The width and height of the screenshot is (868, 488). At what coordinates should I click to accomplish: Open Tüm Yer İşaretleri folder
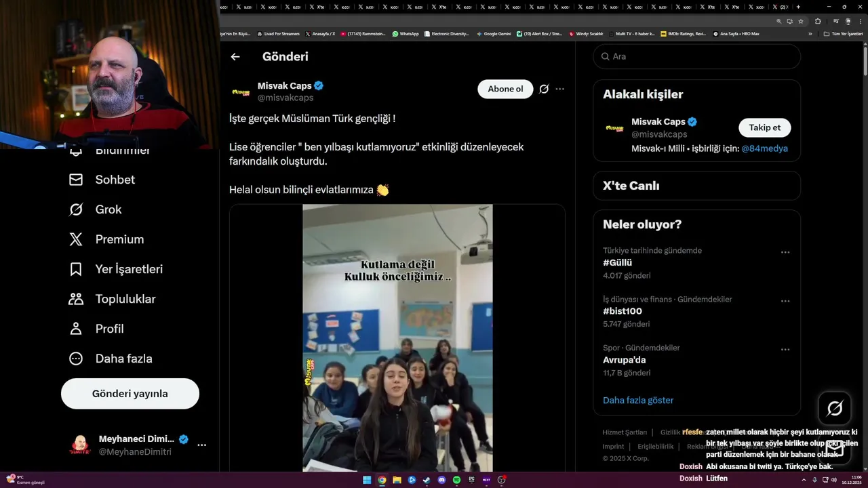pyautogui.click(x=844, y=34)
